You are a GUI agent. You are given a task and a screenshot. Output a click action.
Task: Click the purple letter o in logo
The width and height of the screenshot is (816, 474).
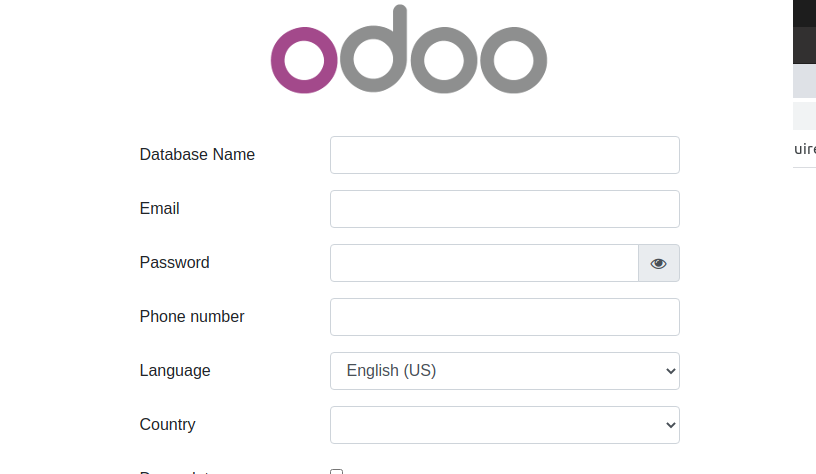coord(304,61)
